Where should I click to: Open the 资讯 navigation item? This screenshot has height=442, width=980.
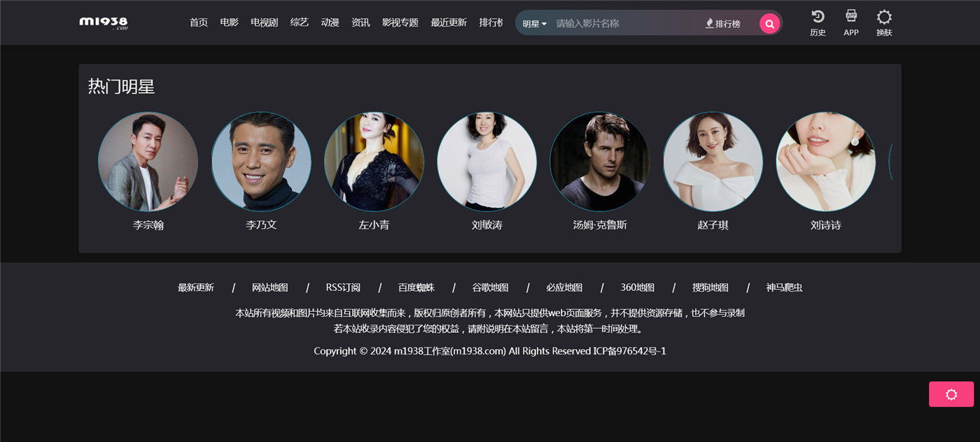pos(361,22)
